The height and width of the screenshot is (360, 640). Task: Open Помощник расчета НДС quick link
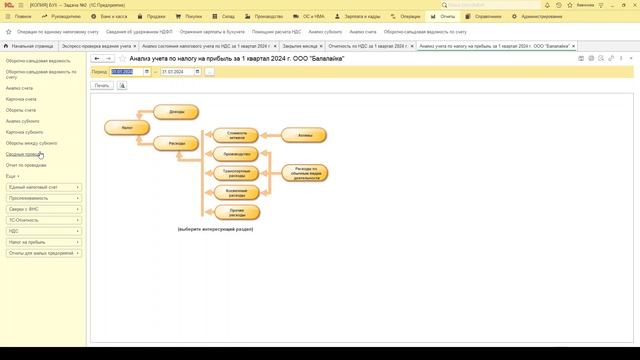[x=276, y=32]
